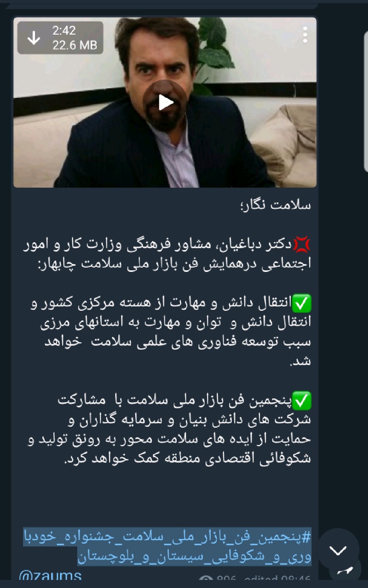Select the سلامت نگار heading text
Viewport: 368px width, 588px height.
275,205
